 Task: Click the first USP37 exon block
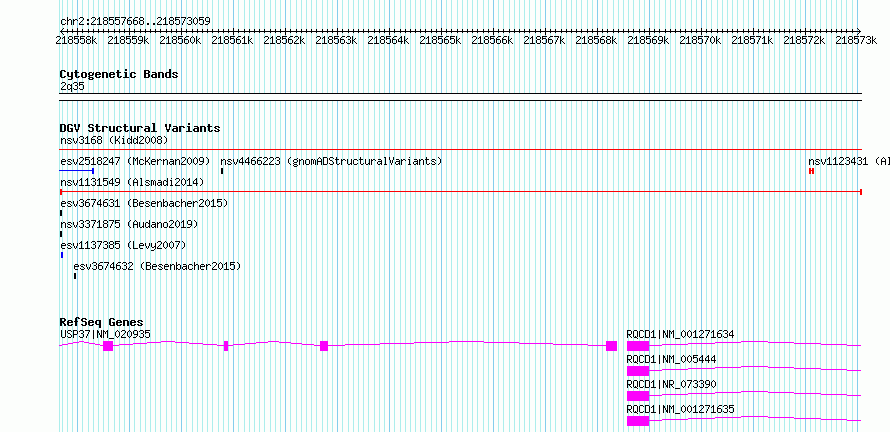(108, 346)
